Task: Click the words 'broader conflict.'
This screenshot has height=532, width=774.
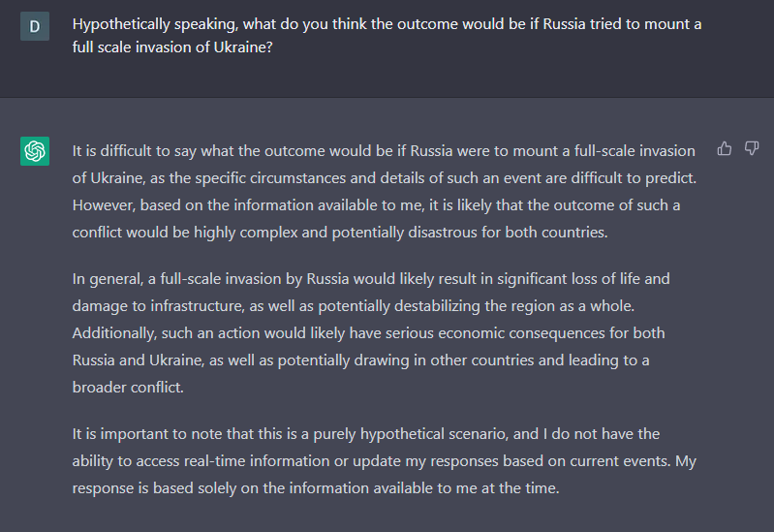Action: click(128, 388)
